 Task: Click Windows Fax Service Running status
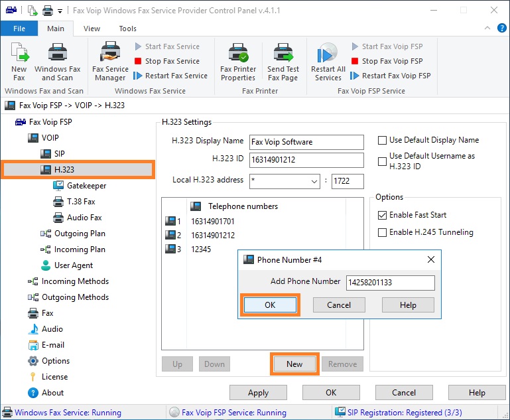pyautogui.click(x=62, y=413)
